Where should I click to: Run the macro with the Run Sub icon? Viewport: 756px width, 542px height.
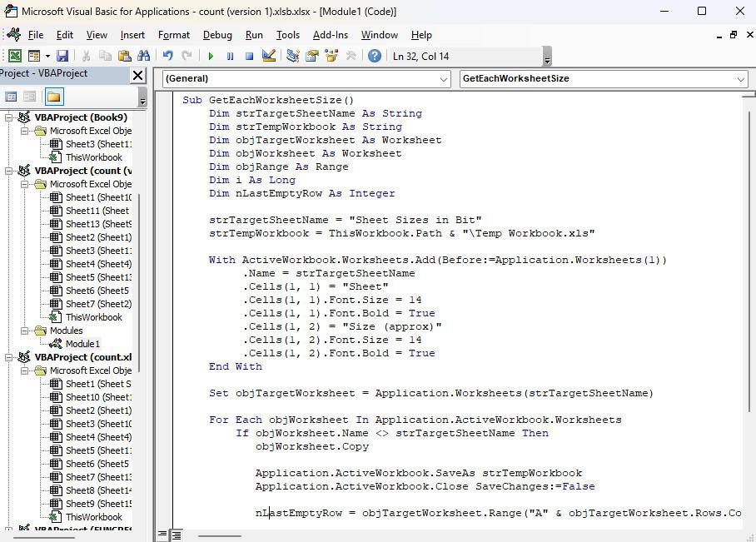point(210,55)
